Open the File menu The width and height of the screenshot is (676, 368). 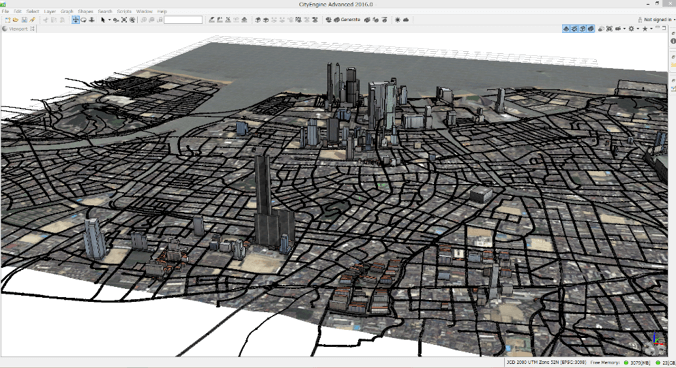tap(5, 11)
